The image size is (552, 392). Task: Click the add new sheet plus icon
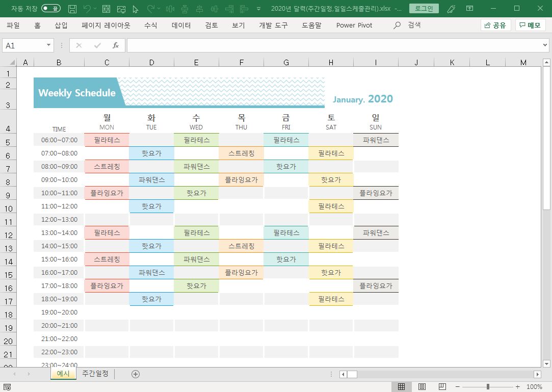[x=136, y=374]
